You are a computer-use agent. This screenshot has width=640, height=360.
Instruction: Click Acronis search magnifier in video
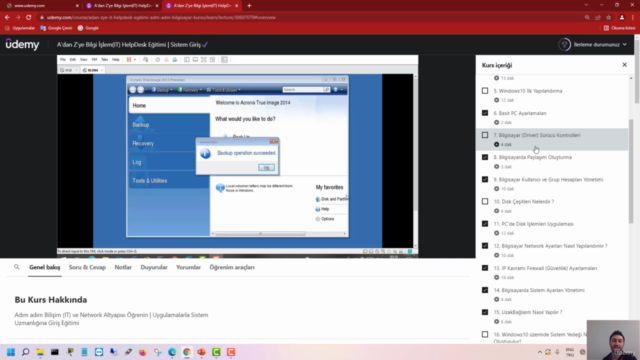pos(327,89)
